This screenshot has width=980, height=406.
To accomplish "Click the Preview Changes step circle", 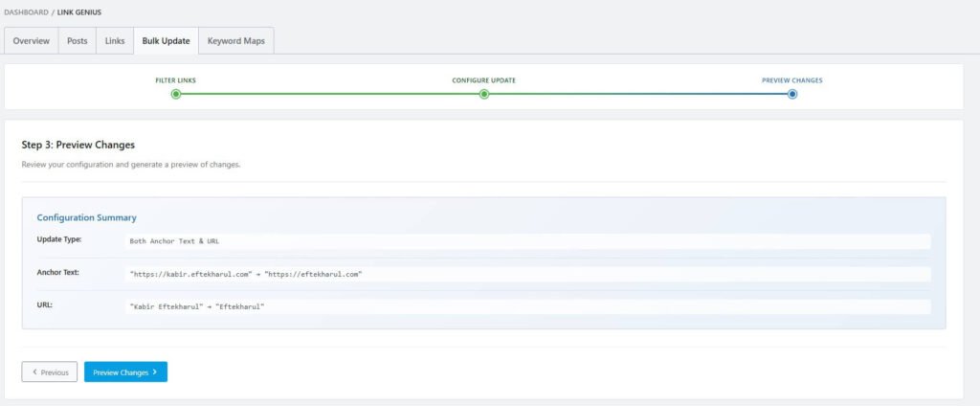I will tap(791, 94).
